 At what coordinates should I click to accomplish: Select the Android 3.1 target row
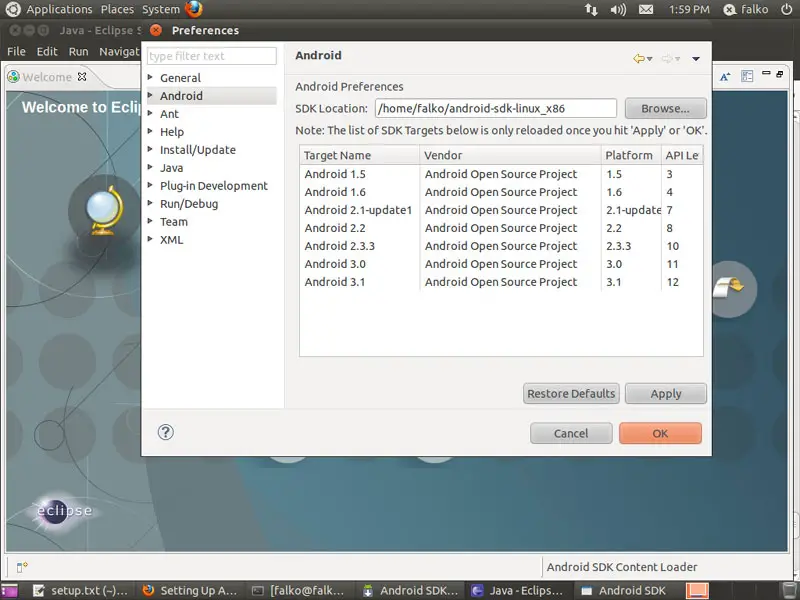pyautogui.click(x=501, y=282)
